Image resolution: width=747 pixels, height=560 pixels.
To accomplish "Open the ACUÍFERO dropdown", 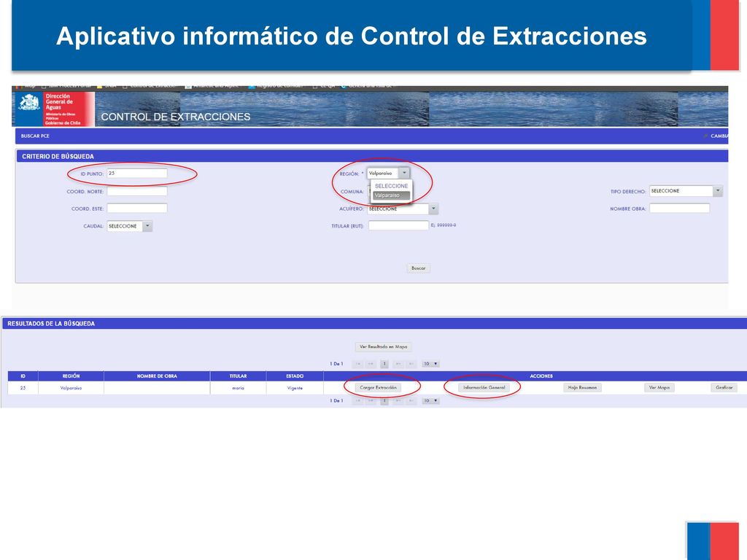I will (x=403, y=209).
